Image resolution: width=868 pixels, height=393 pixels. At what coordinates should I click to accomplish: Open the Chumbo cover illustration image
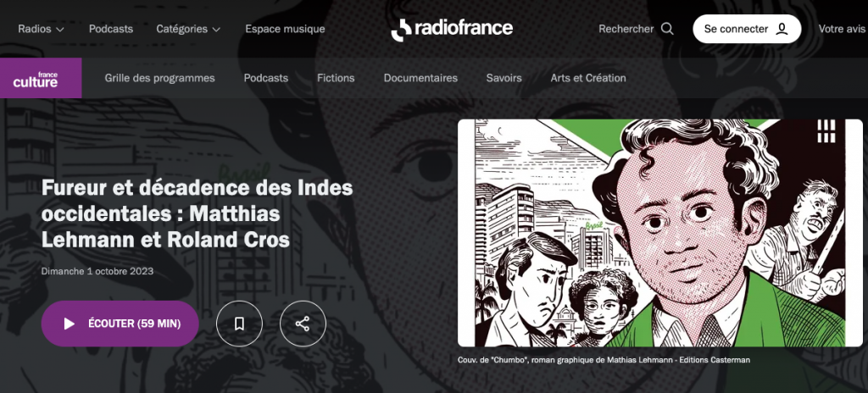point(659,233)
